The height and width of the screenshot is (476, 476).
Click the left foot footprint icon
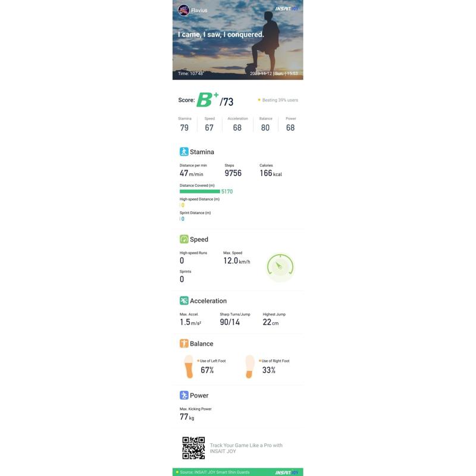pyautogui.click(x=189, y=367)
